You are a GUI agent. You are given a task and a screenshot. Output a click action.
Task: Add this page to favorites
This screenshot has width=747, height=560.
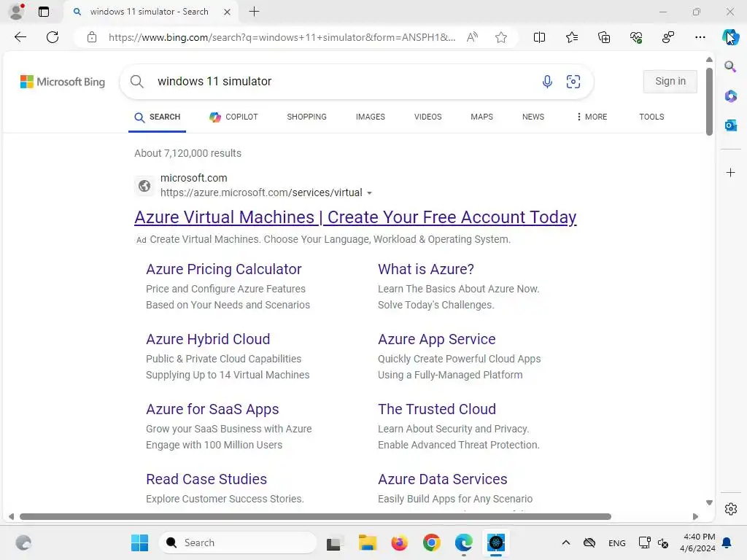[x=501, y=38]
